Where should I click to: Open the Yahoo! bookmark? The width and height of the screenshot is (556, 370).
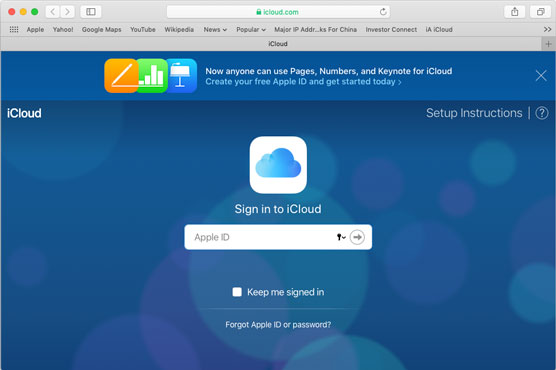63,29
